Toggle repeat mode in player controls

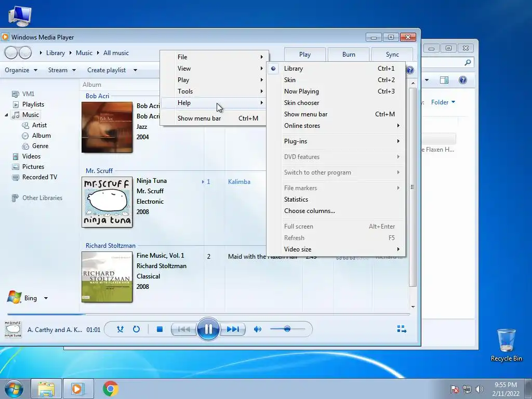tap(137, 329)
